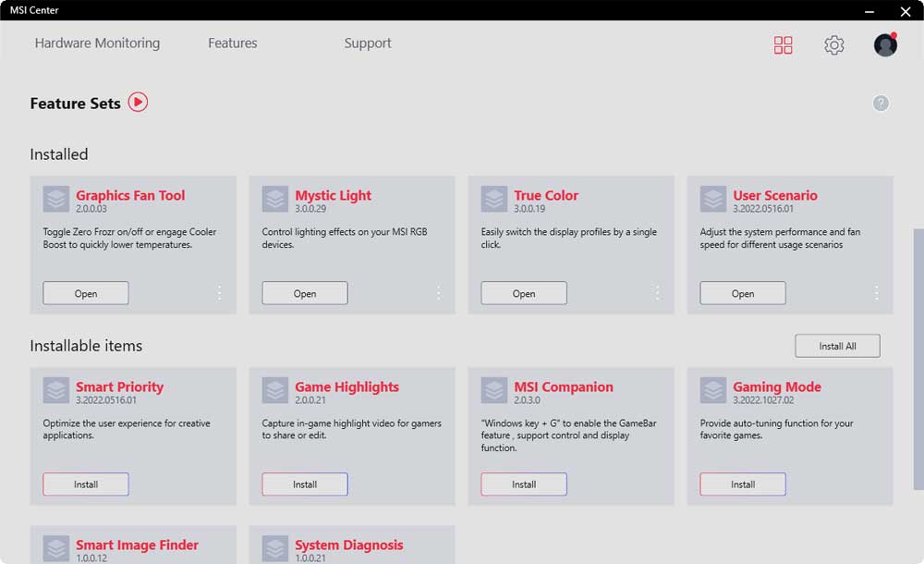Open True Color
The width and height of the screenshot is (924, 564).
coord(524,293)
